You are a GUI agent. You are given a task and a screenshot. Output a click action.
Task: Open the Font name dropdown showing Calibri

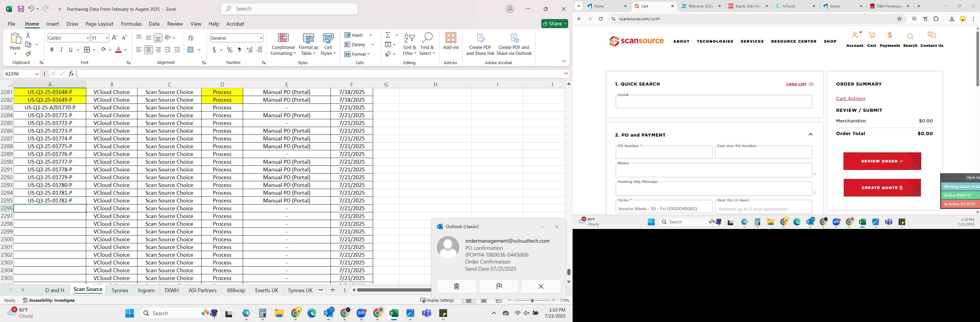(x=87, y=38)
